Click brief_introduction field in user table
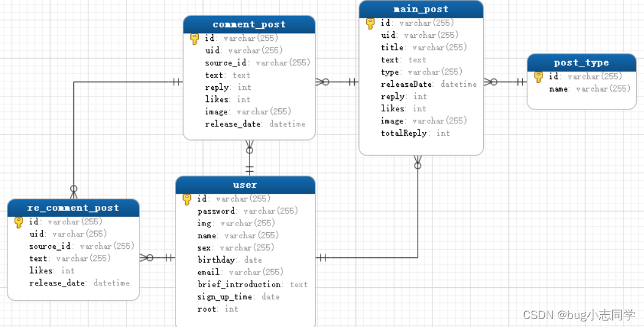644x327 pixels. [253, 285]
